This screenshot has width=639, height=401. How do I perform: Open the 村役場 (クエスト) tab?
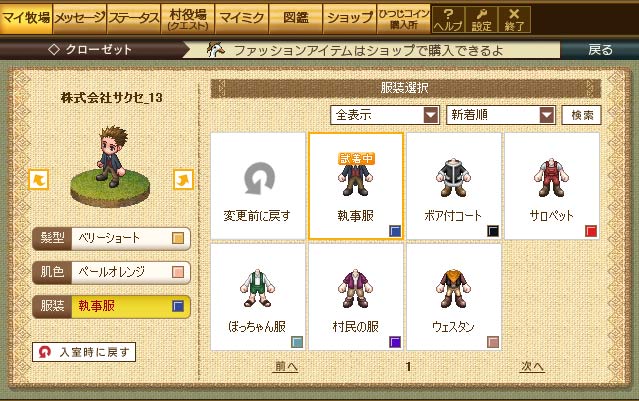coord(188,18)
